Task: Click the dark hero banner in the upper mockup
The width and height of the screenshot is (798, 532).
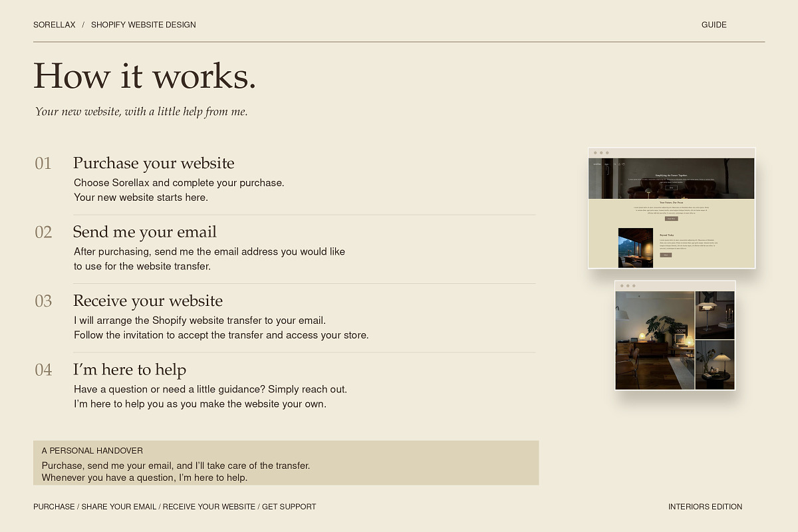Action: 672,178
